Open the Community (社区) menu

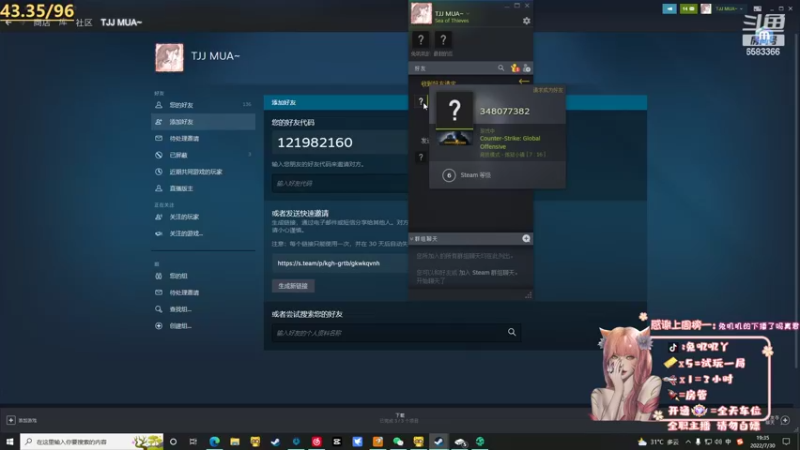click(84, 22)
